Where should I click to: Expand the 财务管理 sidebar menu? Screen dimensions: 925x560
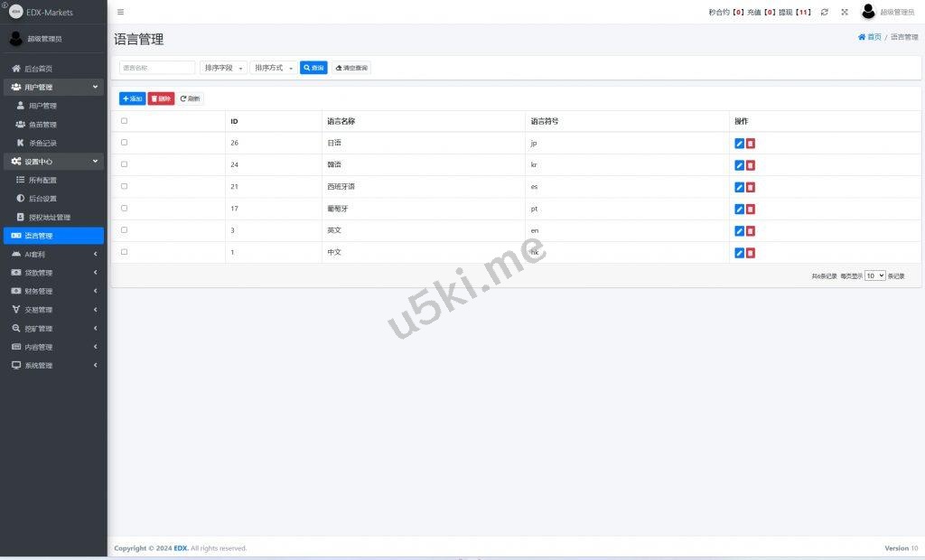[52, 292]
